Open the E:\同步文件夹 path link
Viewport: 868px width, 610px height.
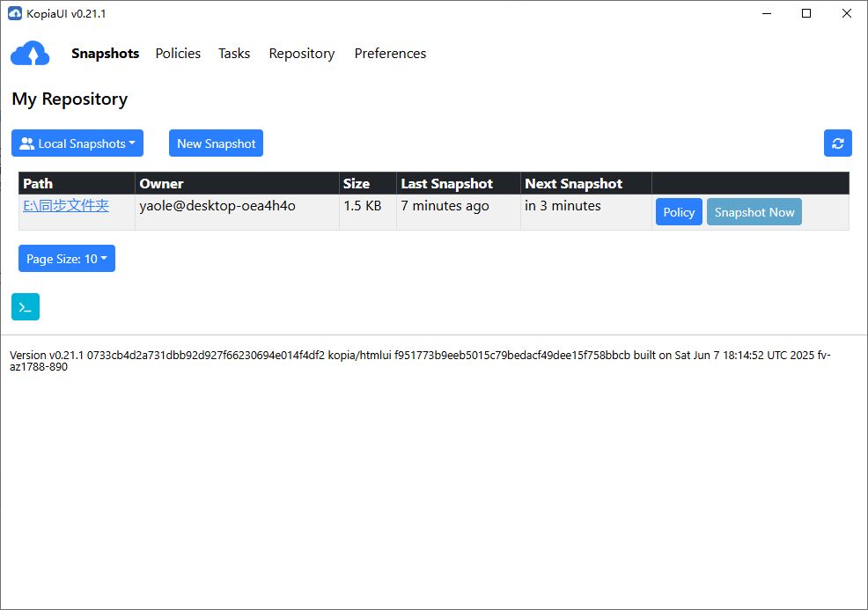[66, 206]
